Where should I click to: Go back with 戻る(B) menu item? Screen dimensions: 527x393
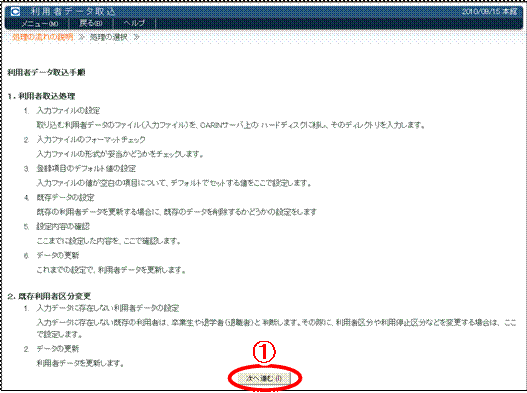(91, 24)
